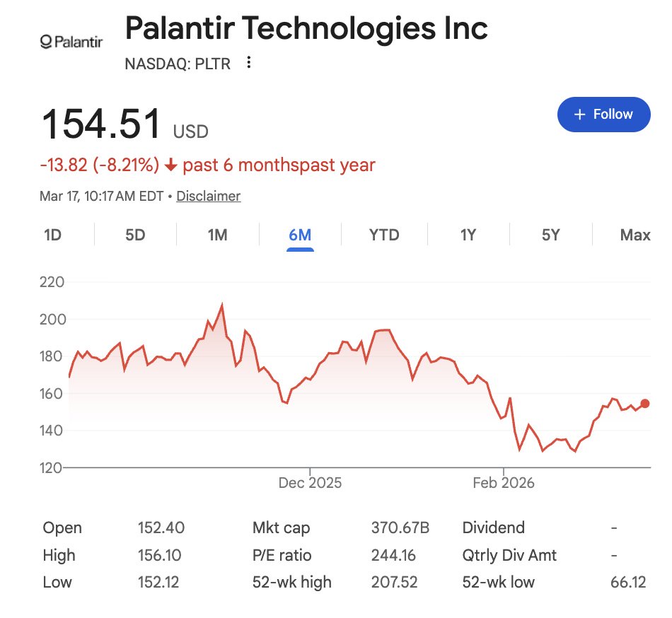Click the Palantir Technologies Inc heading
This screenshot has width=672, height=618.
tap(306, 28)
